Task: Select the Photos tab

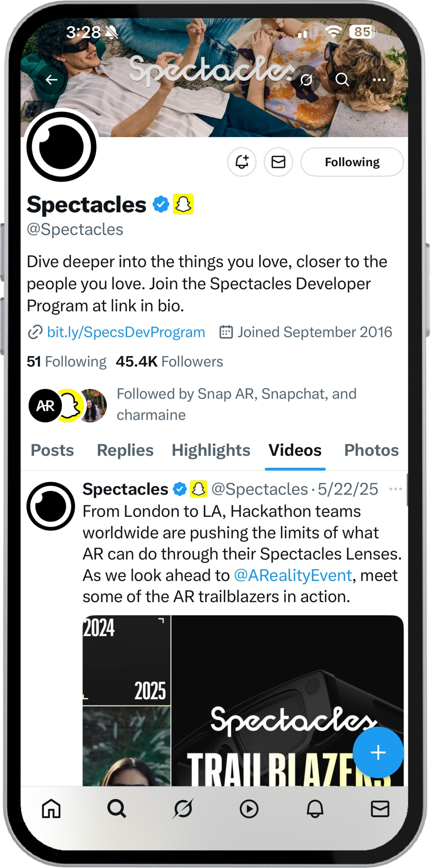Action: point(371,450)
